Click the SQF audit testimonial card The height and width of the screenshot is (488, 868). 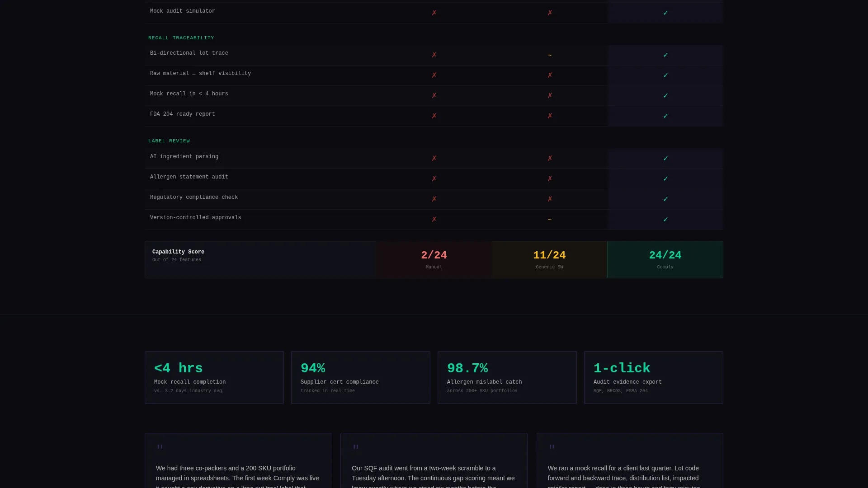(x=434, y=461)
